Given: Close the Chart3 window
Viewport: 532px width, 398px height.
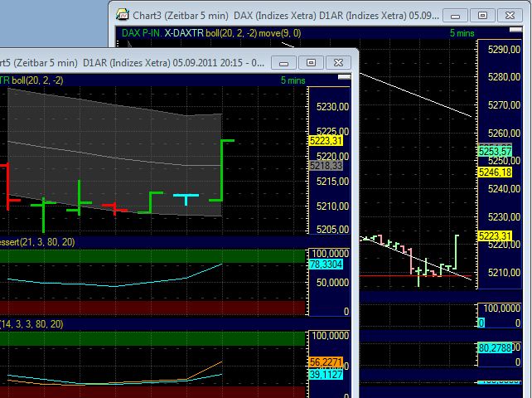Looking at the screenshot, I should pyautogui.click(x=510, y=16).
